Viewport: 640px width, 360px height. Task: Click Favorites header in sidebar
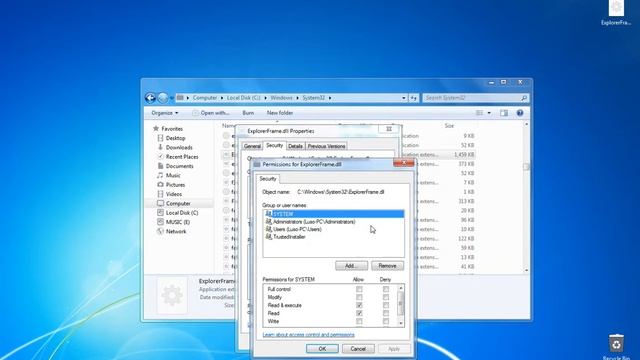[x=172, y=129]
